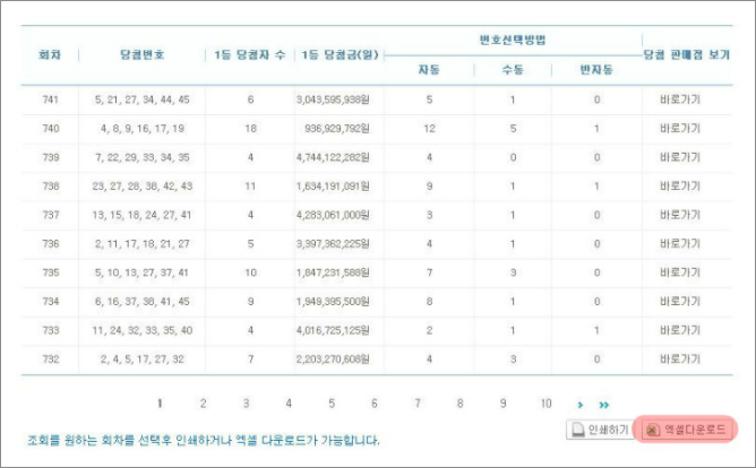The height and width of the screenshot is (468, 756).
Task: Open pagination page 10
Action: coord(546,403)
